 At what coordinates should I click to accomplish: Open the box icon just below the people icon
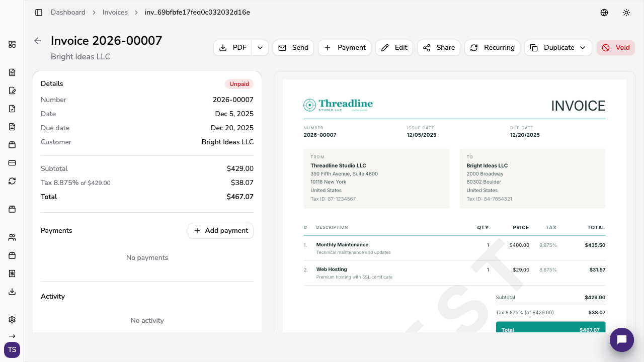pos(12,255)
